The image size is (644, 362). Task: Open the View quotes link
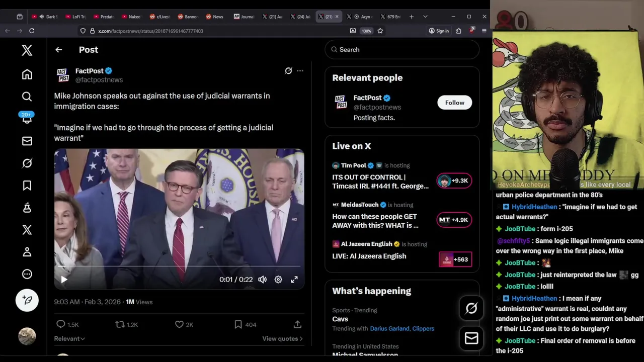(282, 339)
